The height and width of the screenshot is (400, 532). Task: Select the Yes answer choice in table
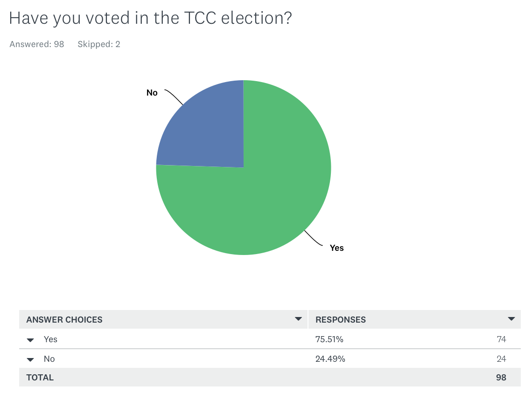(x=50, y=339)
